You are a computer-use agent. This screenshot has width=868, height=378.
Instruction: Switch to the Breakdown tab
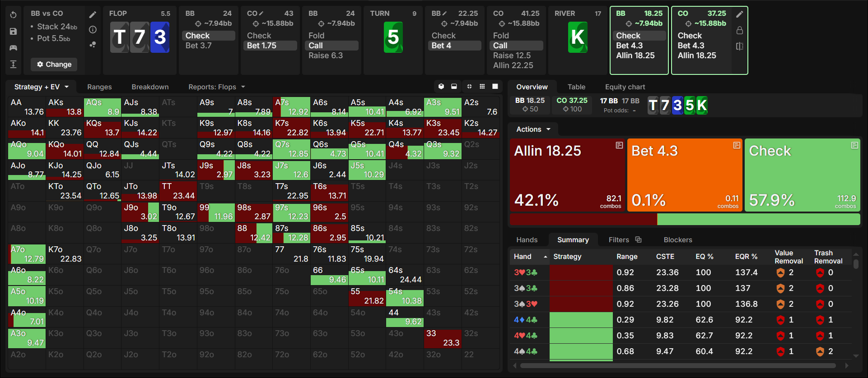(x=150, y=87)
